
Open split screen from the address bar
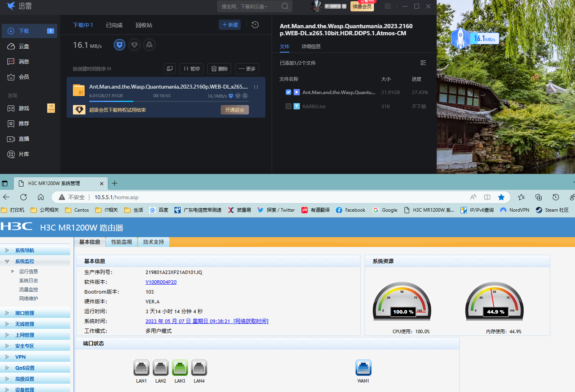coord(487,197)
